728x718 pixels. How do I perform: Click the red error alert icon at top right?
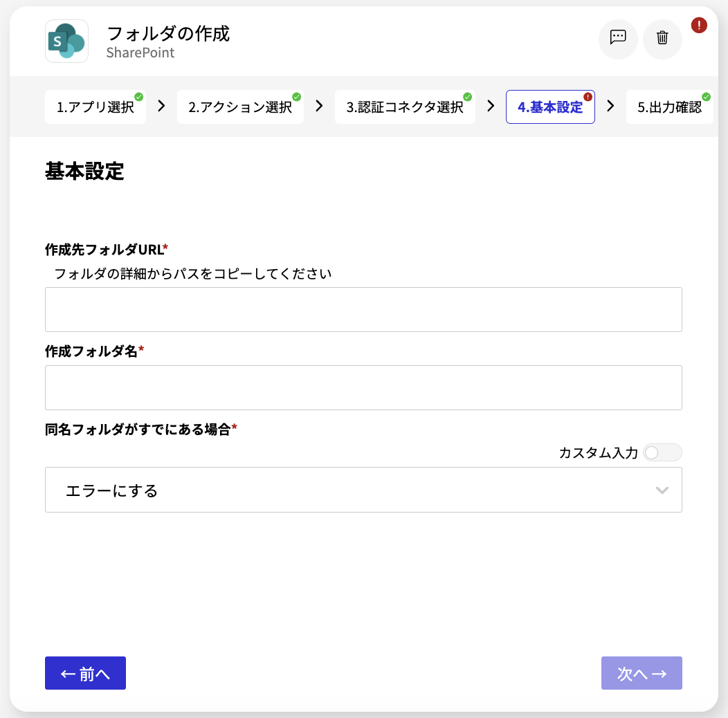coord(699,25)
